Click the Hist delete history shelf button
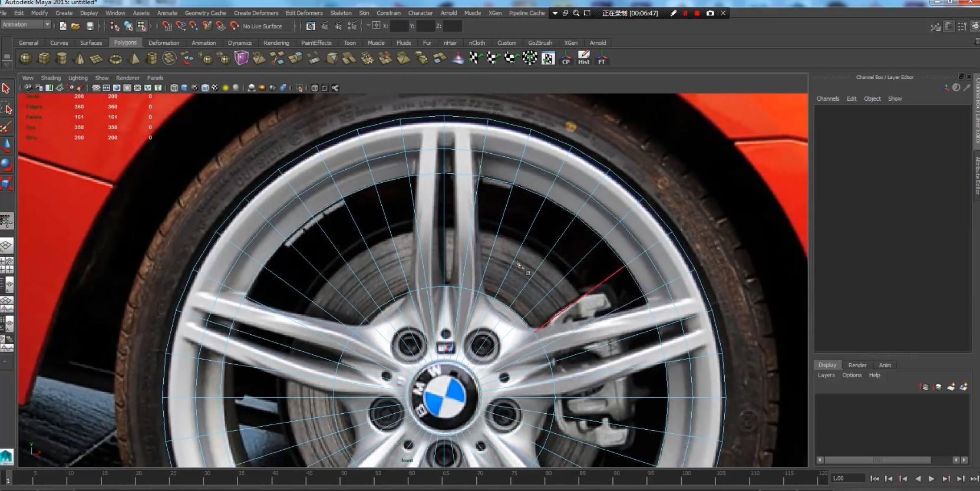Image resolution: width=980 pixels, height=491 pixels. pyautogui.click(x=583, y=58)
